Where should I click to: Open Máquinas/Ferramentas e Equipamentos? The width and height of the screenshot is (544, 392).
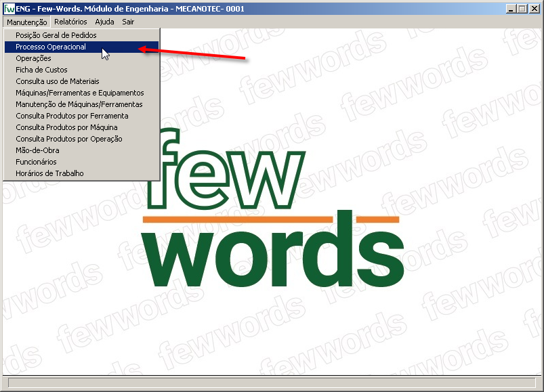click(81, 93)
